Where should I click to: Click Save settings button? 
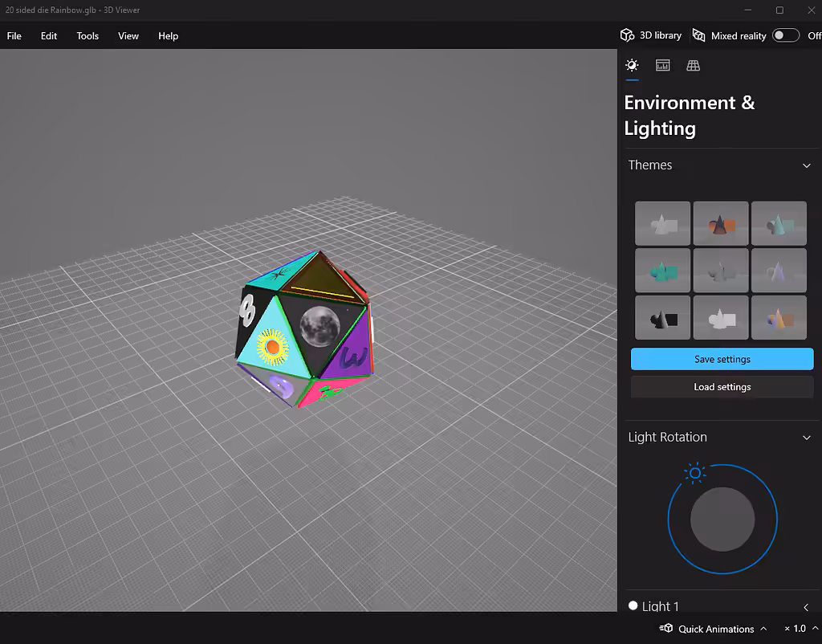[722, 359]
